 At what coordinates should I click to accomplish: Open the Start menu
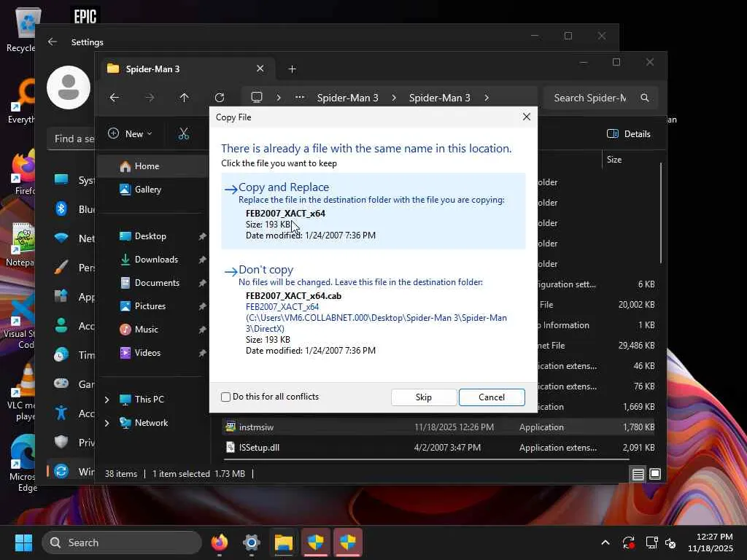(23, 542)
